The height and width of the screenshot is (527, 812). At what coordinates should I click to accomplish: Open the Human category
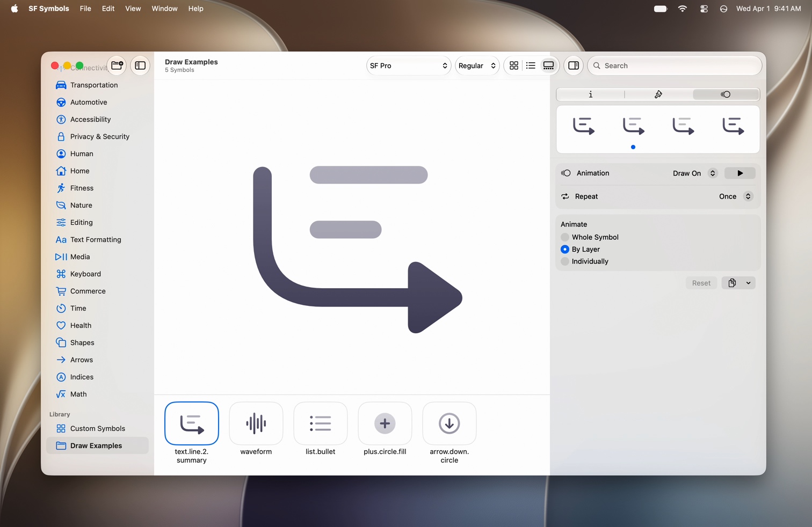pos(97,153)
